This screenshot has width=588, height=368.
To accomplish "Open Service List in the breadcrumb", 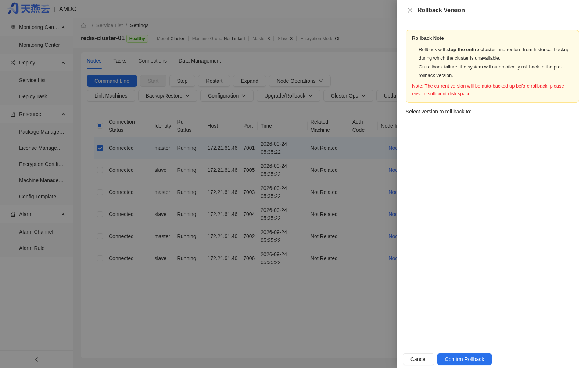I will point(110,25).
